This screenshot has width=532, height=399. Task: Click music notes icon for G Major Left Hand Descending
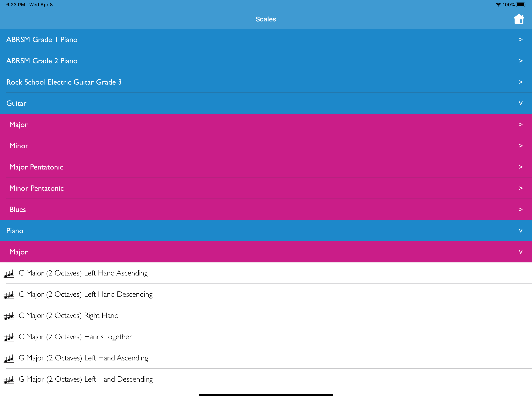coord(9,380)
